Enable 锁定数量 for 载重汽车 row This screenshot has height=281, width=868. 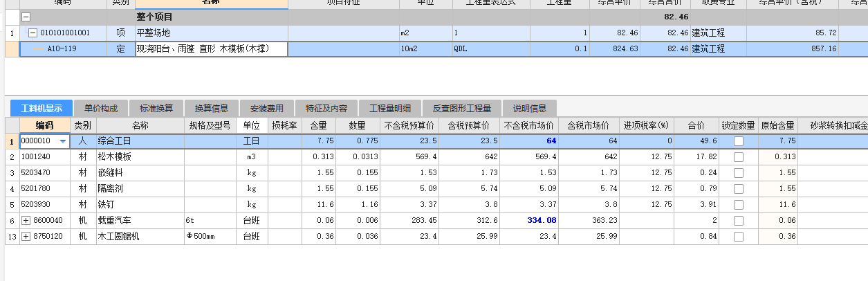739,220
